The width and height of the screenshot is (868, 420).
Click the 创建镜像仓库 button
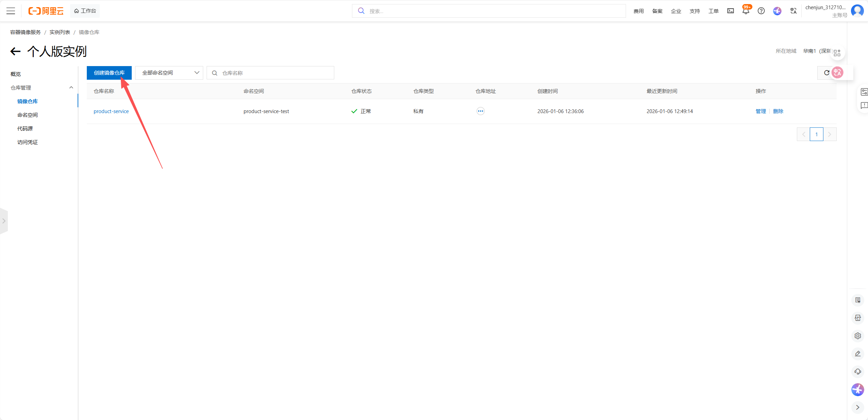(x=109, y=73)
